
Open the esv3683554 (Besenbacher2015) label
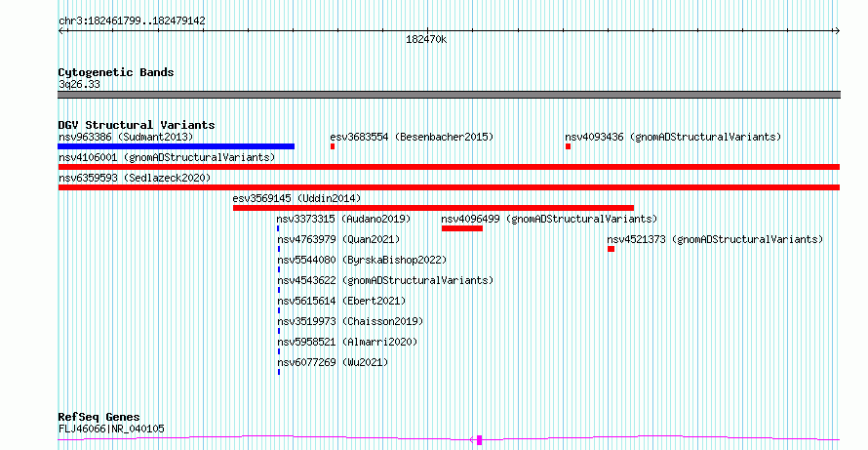click(412, 137)
